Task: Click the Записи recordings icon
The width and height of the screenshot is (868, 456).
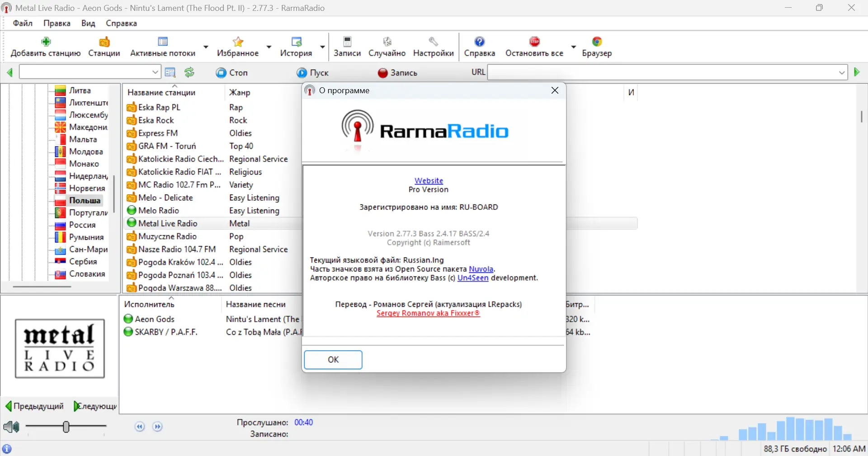Action: [x=346, y=41]
